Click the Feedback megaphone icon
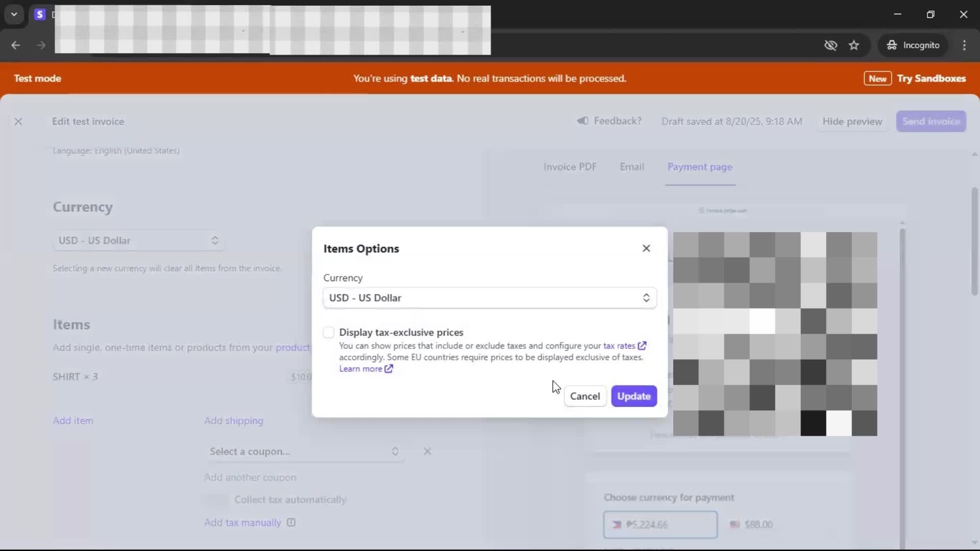980x551 pixels. pos(582,121)
